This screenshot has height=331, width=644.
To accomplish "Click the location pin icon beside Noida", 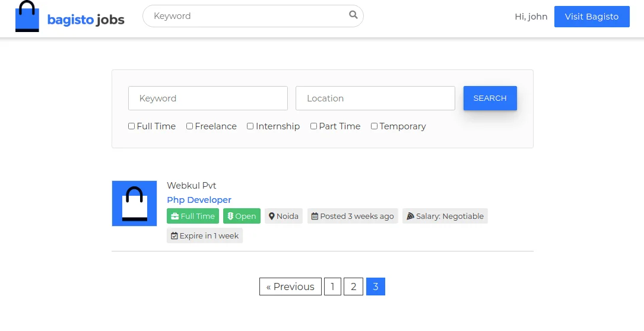I will [271, 216].
